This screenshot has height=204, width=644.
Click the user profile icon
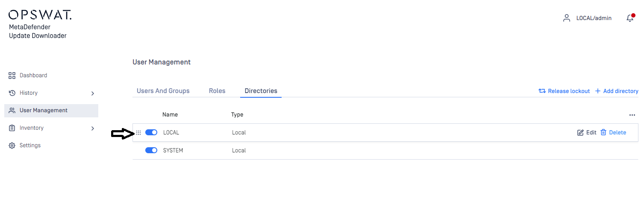567,18
